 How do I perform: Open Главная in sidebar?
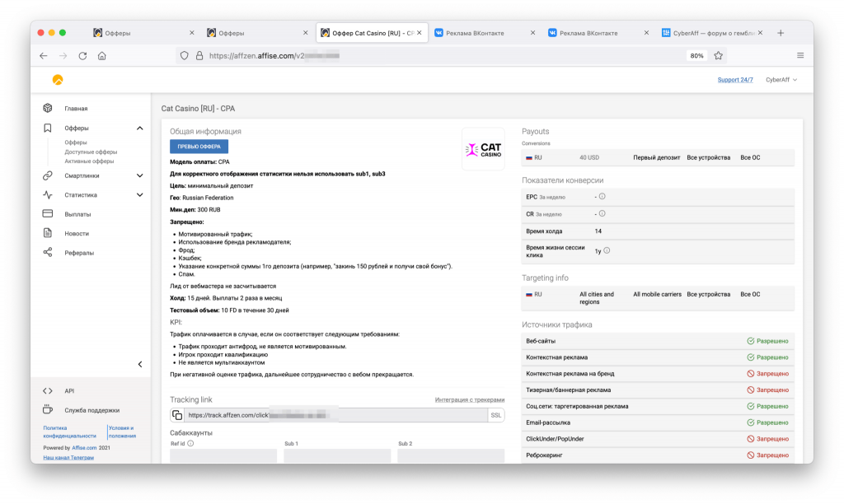point(76,108)
